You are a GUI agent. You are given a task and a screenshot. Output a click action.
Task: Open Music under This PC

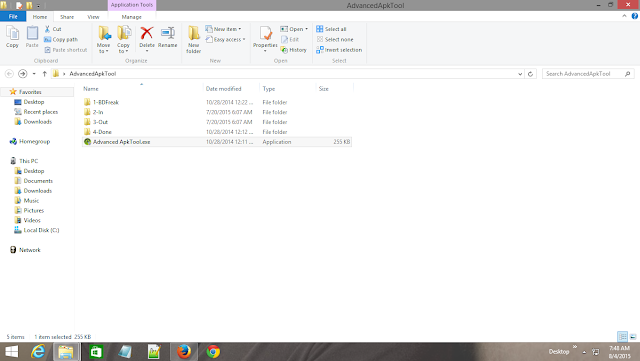tap(31, 201)
